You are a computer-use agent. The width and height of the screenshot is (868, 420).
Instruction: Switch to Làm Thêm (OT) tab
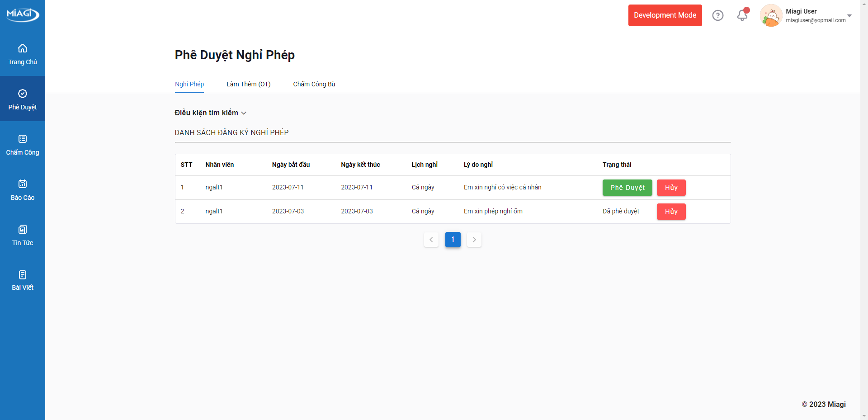(248, 84)
